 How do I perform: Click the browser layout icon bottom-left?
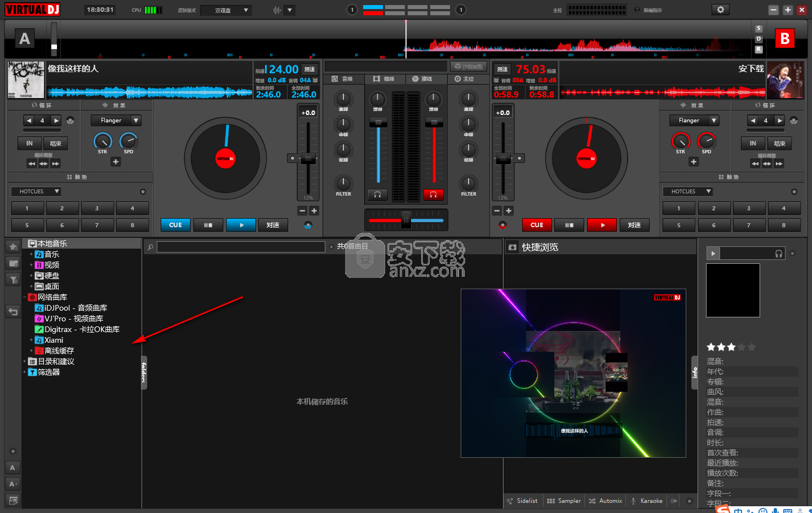coord(12,500)
